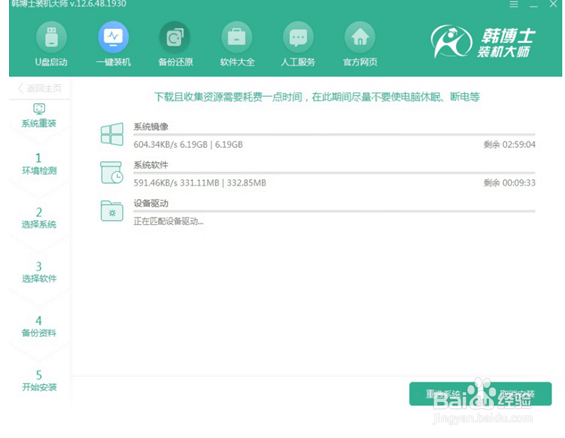Image resolution: width=565 pixels, height=438 pixels.
Task: Open the U盘启动 USB boot icon
Action: pos(51,37)
